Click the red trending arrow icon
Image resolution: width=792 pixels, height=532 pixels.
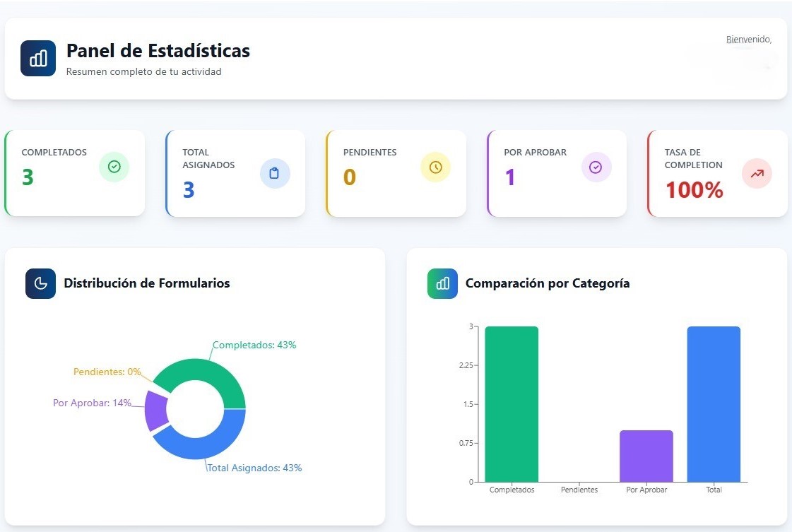click(757, 173)
